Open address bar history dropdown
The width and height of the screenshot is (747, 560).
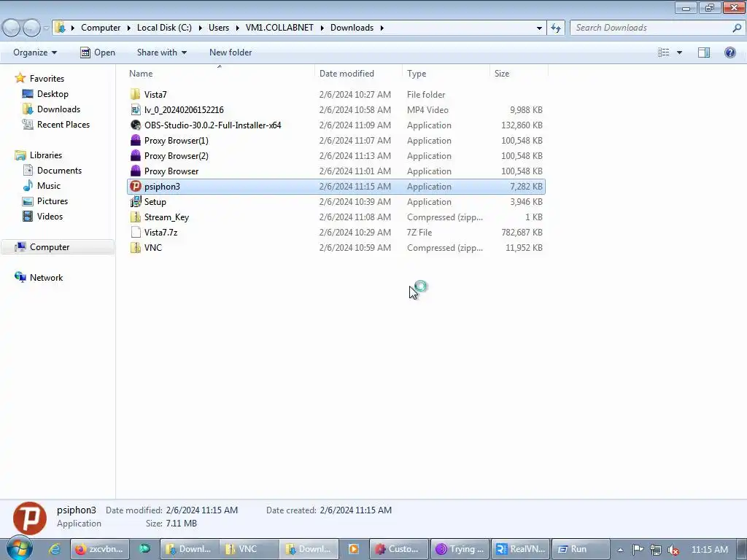point(539,28)
